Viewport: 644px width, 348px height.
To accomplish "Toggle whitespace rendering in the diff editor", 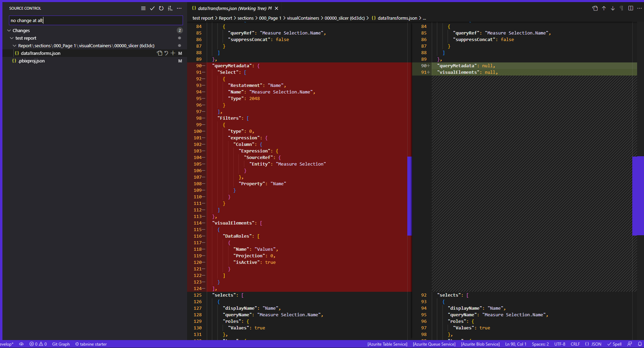I will 622,8.
